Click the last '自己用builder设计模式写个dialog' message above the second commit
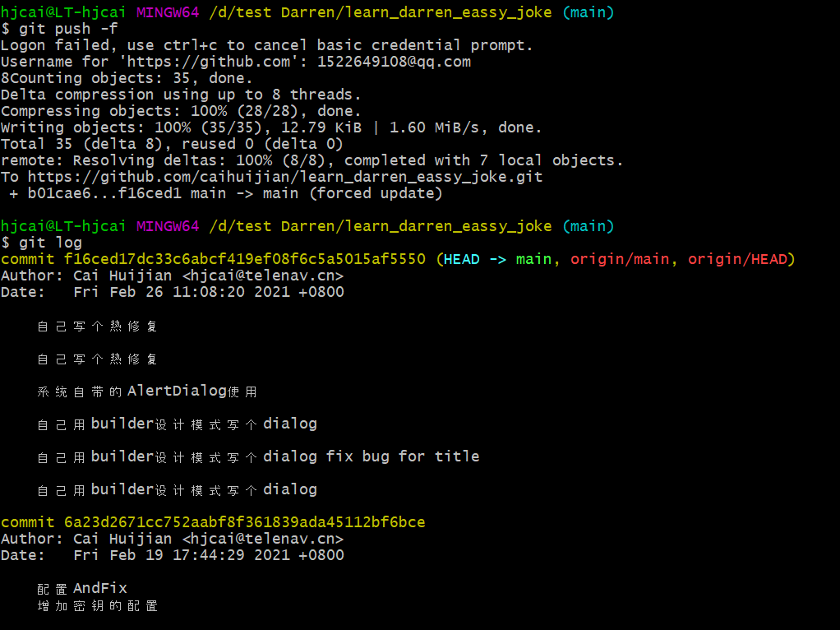The width and height of the screenshot is (840, 630). click(x=178, y=489)
